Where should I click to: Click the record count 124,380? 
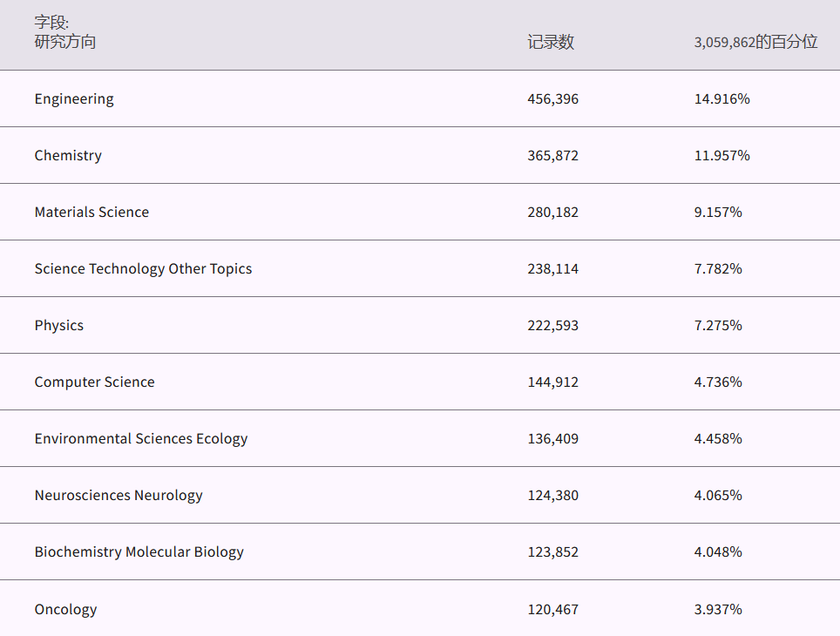(x=552, y=495)
